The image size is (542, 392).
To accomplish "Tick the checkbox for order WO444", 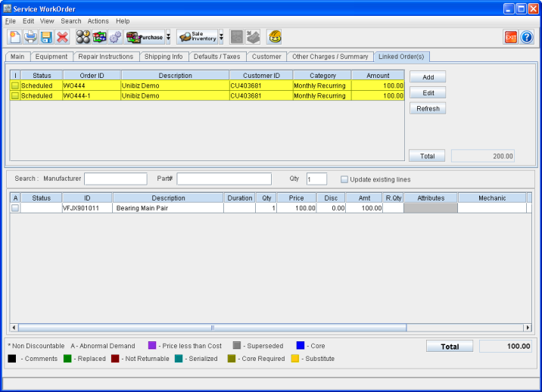I will pos(15,86).
